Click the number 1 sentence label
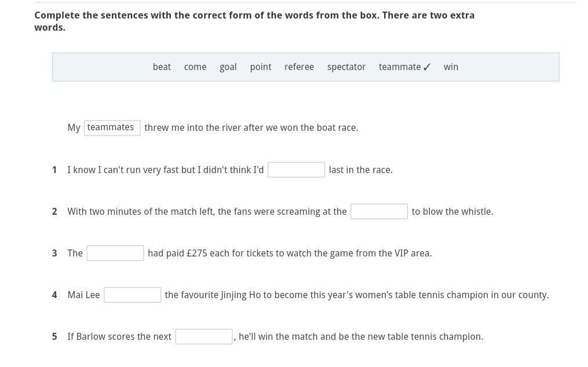The image size is (588, 367). click(54, 170)
